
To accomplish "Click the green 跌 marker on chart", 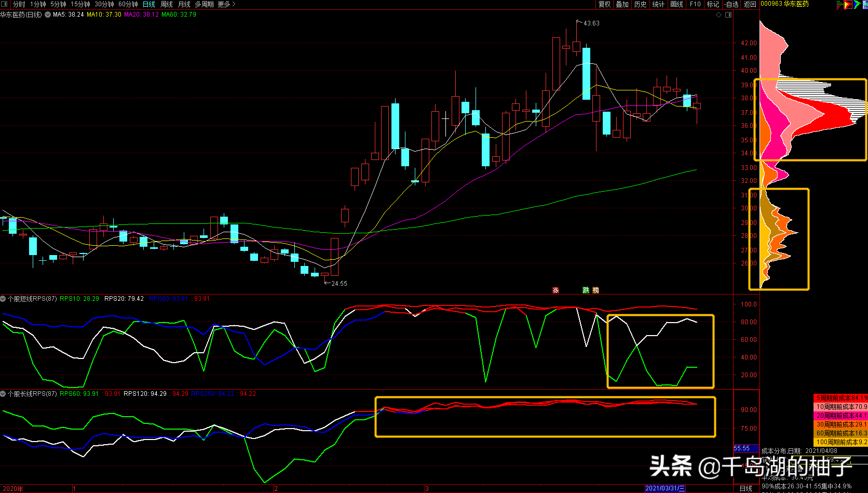I will tap(586, 290).
